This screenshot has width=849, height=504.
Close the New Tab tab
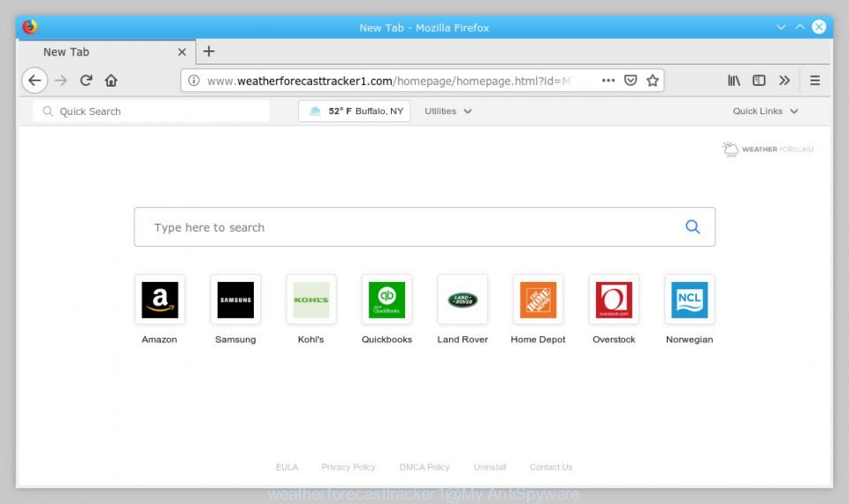[182, 52]
